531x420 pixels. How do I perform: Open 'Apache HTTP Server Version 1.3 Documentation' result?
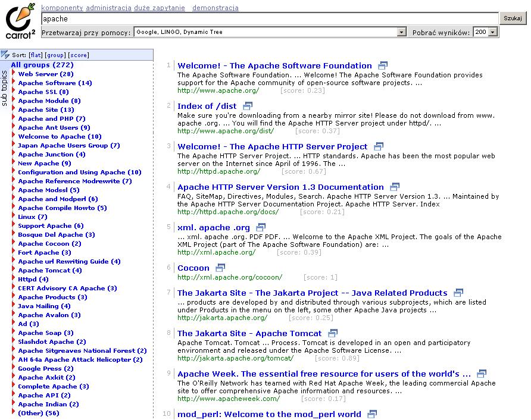point(281,187)
